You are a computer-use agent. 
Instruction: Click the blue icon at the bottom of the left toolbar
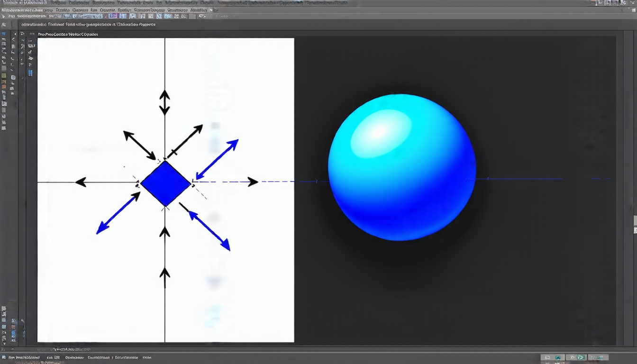[x=13, y=334]
